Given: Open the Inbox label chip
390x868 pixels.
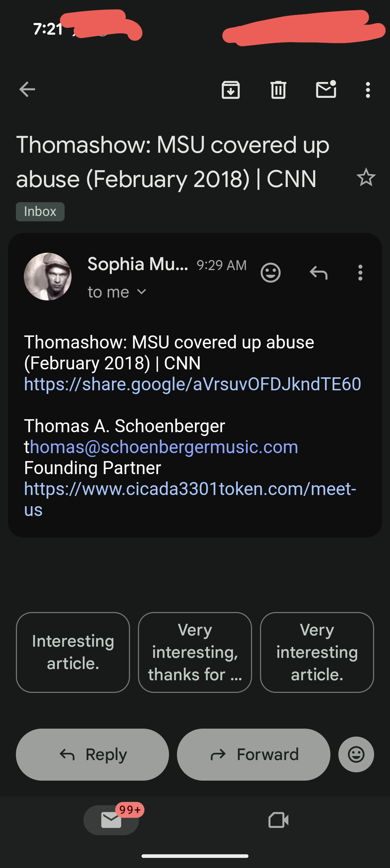Looking at the screenshot, I should pos(40,212).
